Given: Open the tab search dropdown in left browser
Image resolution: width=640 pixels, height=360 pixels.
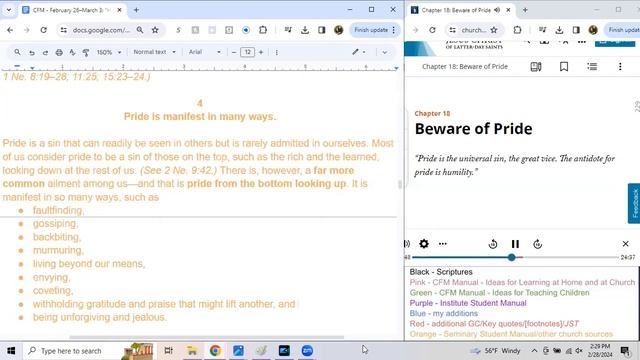Looking at the screenshot, I should [x=9, y=10].
